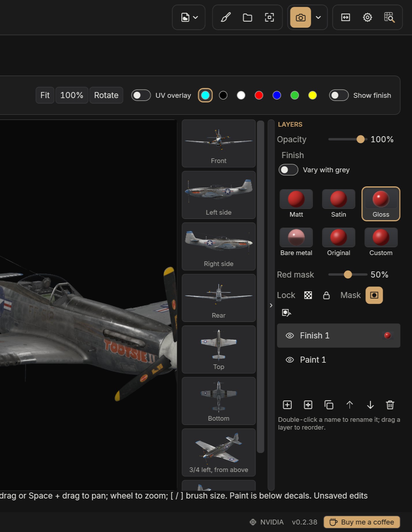Image resolution: width=412 pixels, height=532 pixels.
Task: Choose the yellow overlay color
Action: point(312,95)
